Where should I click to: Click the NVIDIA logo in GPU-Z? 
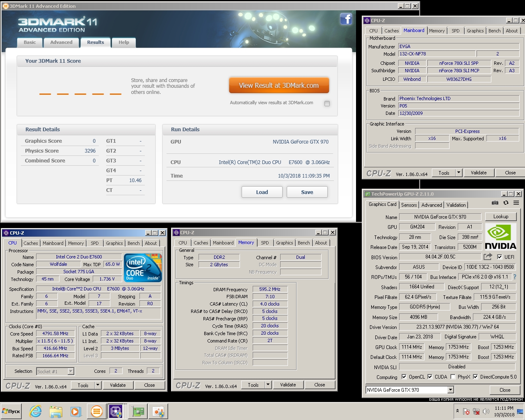[500, 237]
